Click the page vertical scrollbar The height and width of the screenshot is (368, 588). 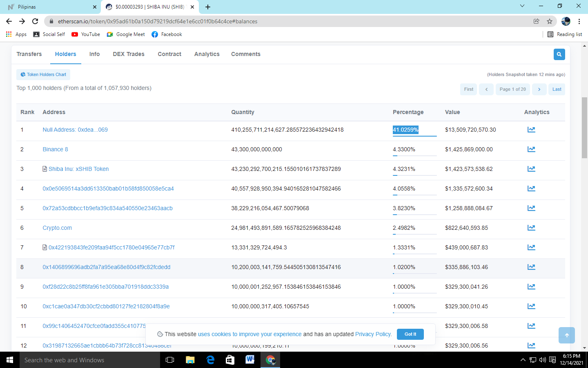point(584,128)
